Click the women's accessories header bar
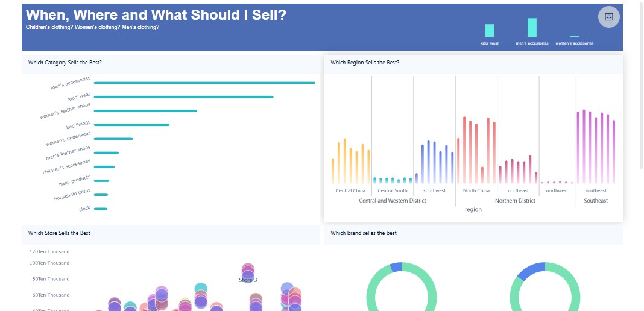Screen dimensions: 644x311 (x=574, y=36)
